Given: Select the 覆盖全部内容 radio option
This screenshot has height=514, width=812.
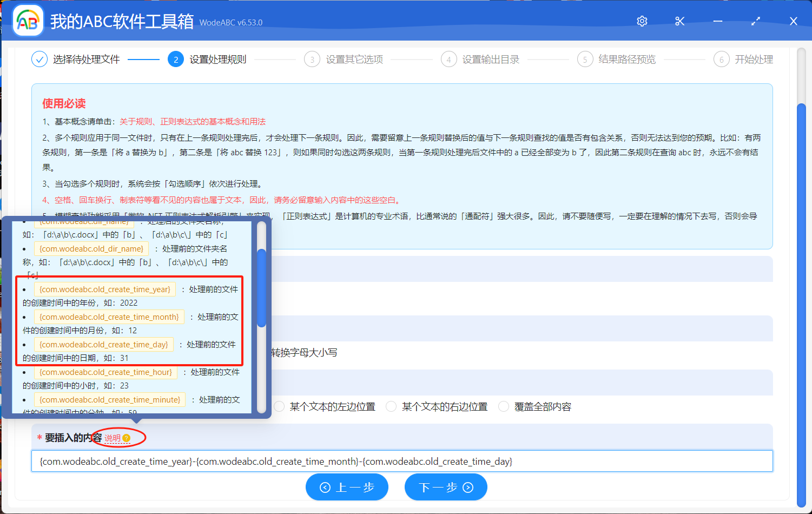Looking at the screenshot, I should [x=504, y=406].
